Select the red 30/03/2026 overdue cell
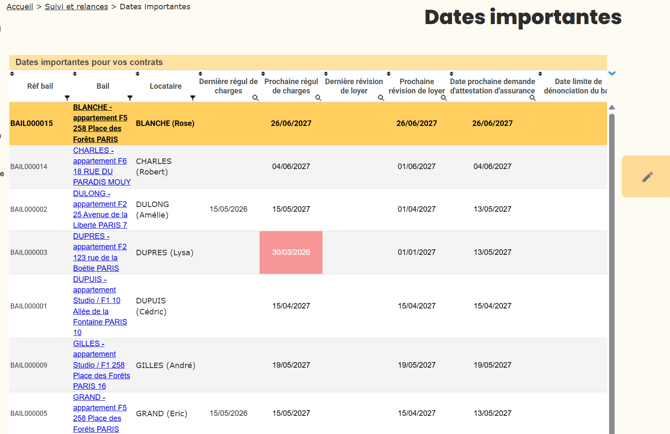The height and width of the screenshot is (434, 670). pos(291,252)
